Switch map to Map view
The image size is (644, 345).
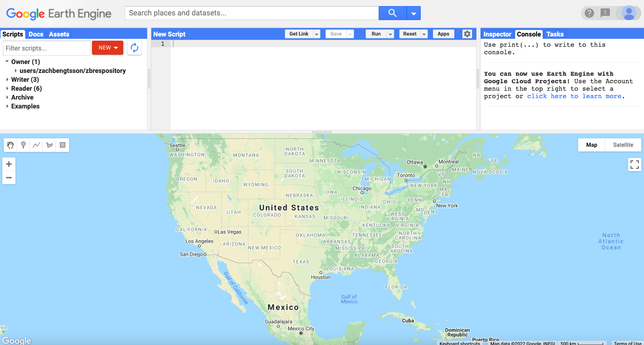pyautogui.click(x=592, y=145)
